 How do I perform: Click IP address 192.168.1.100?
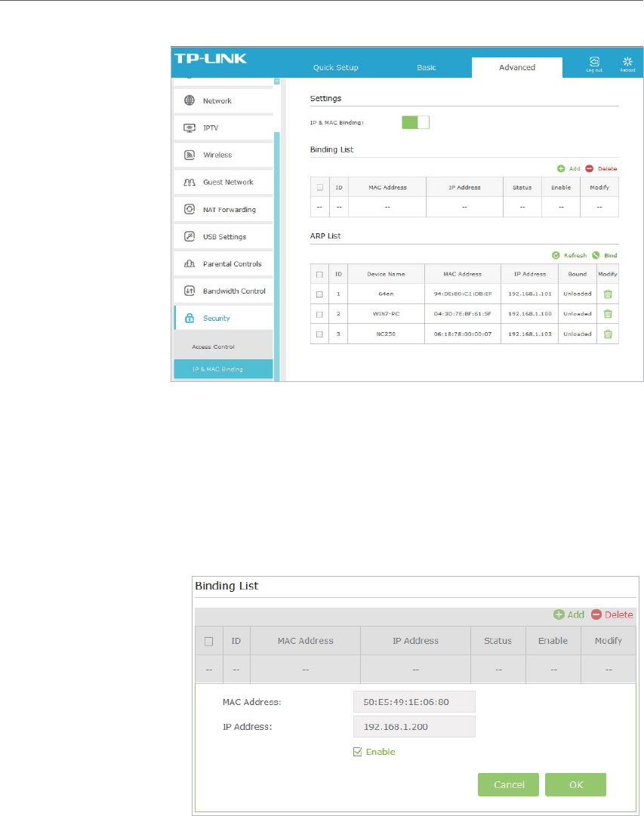[529, 314]
